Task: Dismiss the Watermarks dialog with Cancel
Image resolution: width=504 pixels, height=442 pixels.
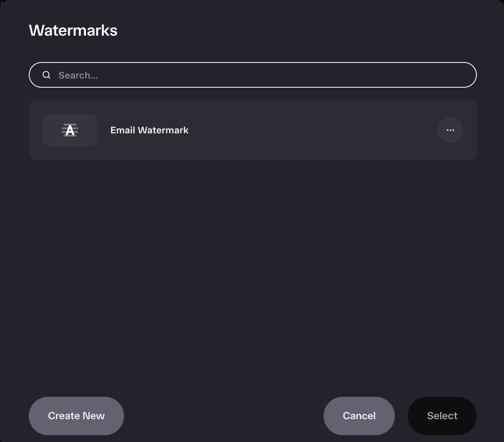Action: tap(359, 416)
